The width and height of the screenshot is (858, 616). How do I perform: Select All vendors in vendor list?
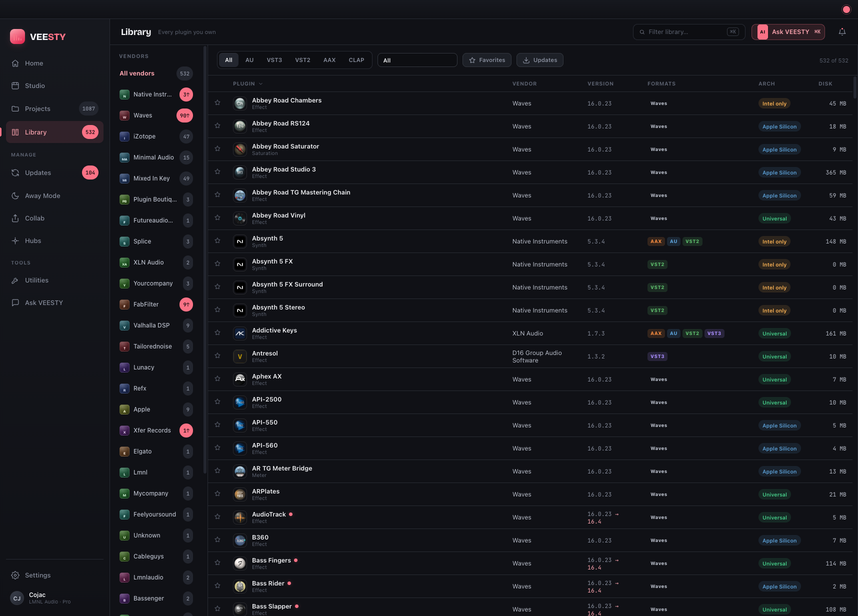point(156,73)
